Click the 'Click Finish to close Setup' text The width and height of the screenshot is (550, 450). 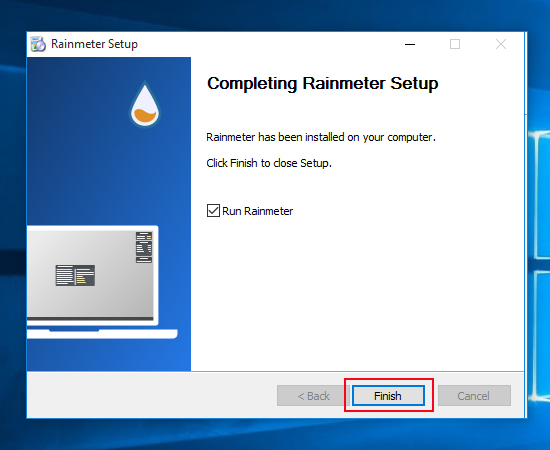[x=269, y=163]
